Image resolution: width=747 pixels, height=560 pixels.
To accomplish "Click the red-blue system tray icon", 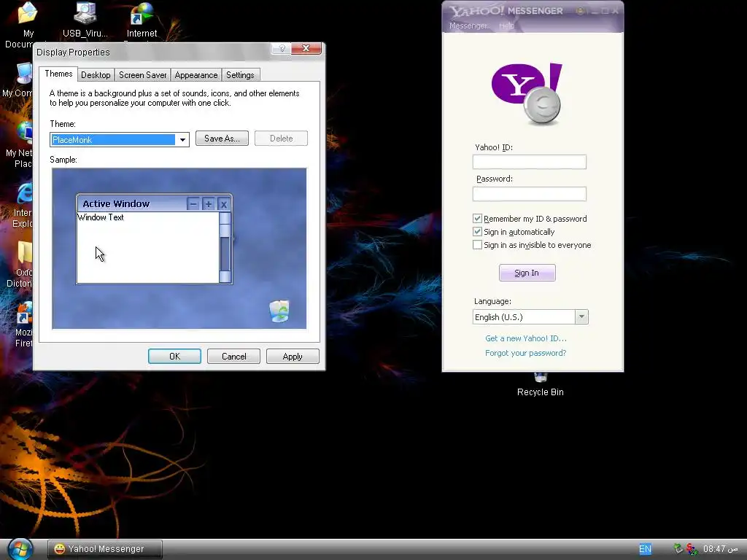I will tap(692, 549).
